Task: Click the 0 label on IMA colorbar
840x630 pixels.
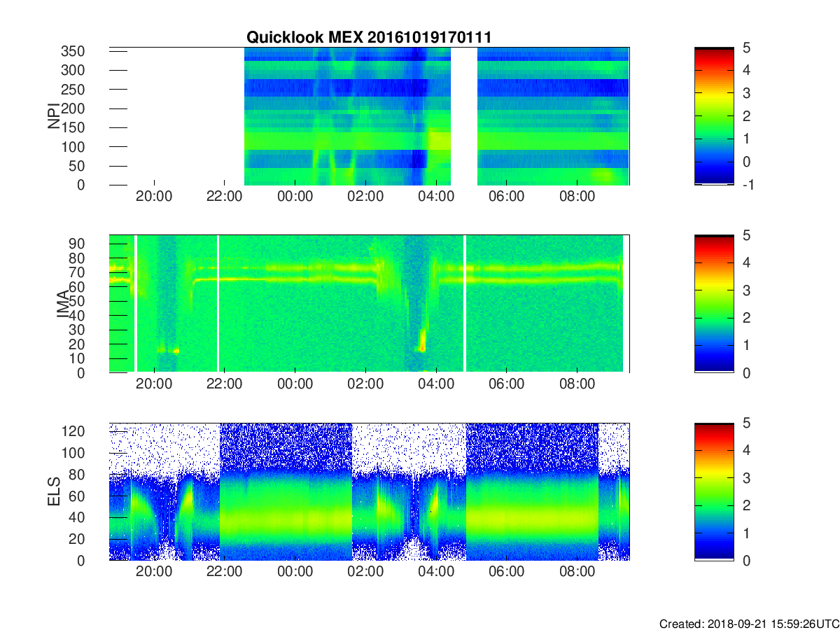Action: (x=747, y=372)
